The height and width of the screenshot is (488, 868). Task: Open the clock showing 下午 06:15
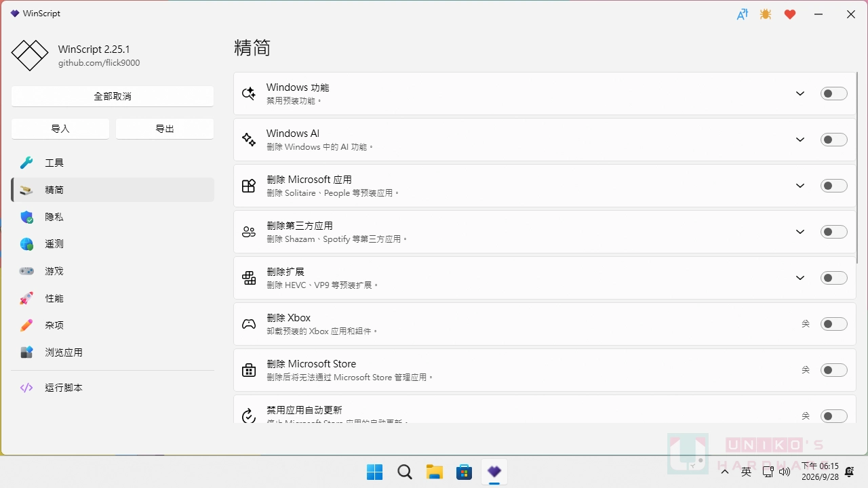820,472
